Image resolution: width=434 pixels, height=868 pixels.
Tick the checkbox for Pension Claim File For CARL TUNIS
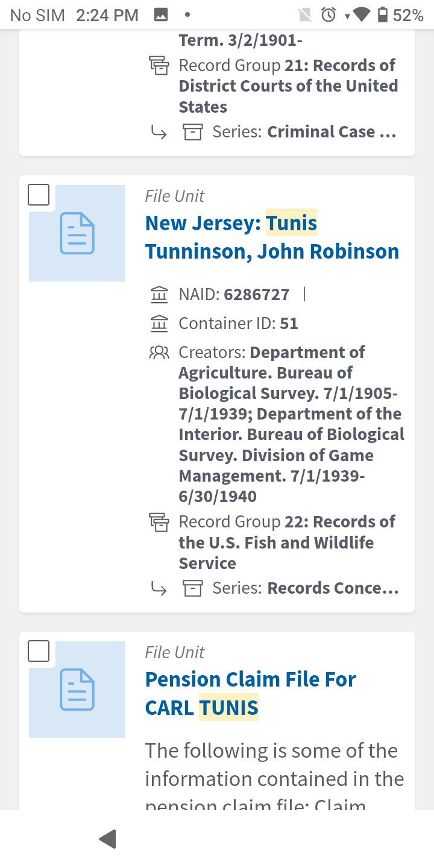click(x=39, y=651)
